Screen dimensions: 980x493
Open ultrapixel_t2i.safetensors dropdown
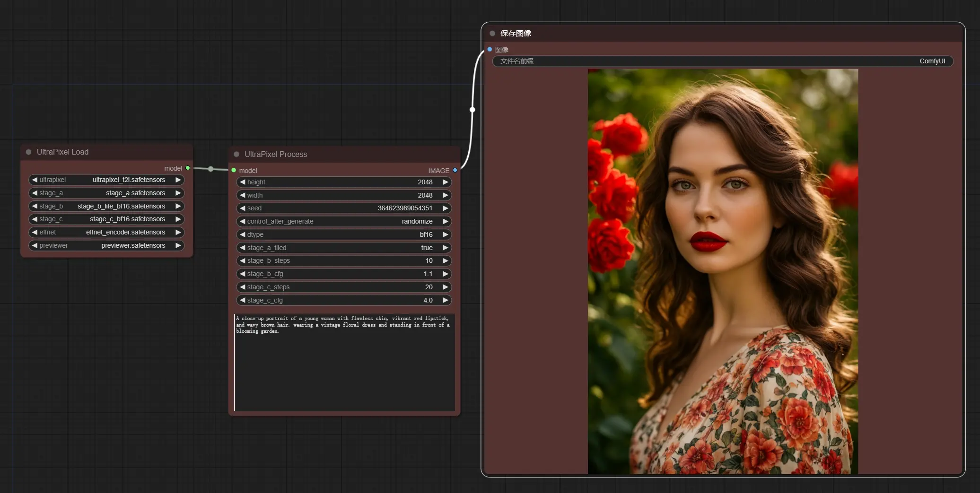(129, 180)
